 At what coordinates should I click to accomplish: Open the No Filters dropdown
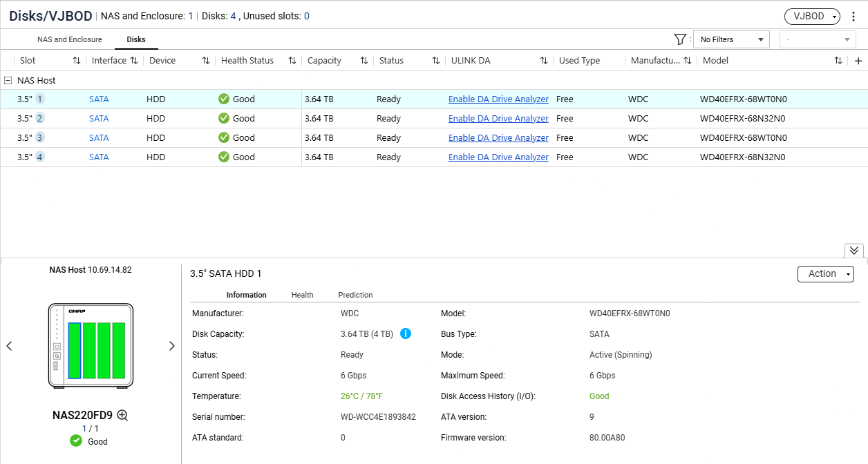[x=730, y=39]
